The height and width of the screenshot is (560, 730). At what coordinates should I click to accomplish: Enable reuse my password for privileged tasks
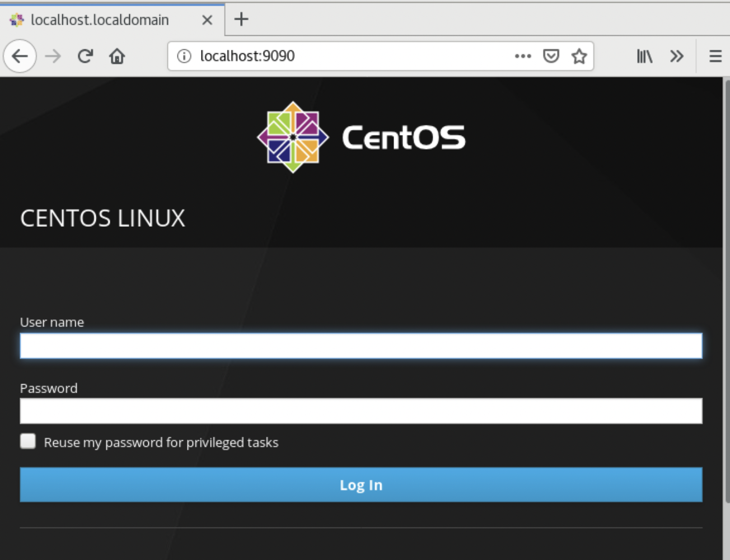[x=27, y=441]
